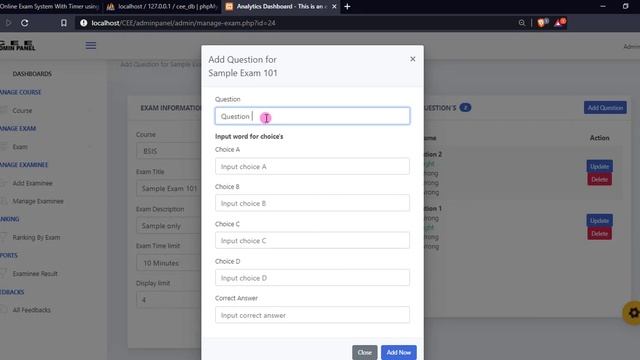The height and width of the screenshot is (360, 640).
Task: Click into the Question text field
Action: point(312,116)
